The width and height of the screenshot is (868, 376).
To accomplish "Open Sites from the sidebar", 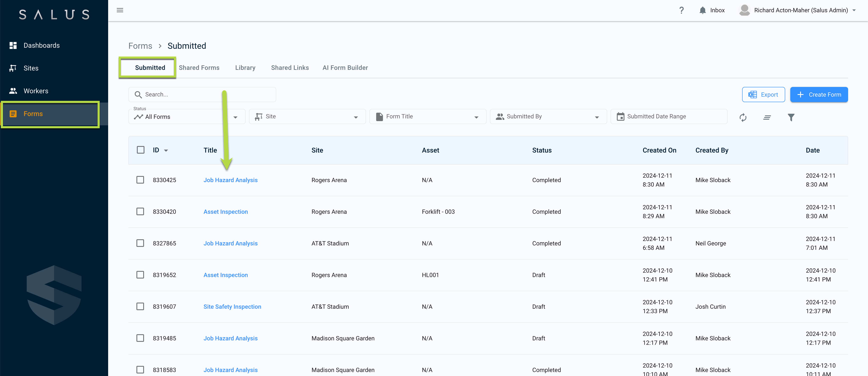I will [x=31, y=68].
